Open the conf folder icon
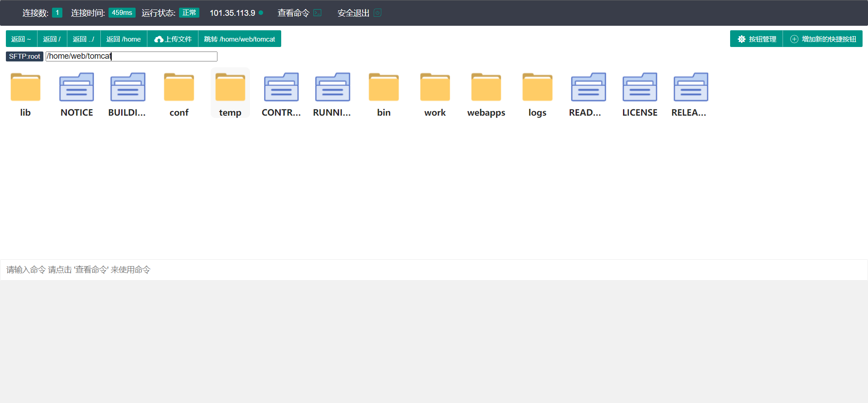This screenshot has width=868, height=403. (x=179, y=87)
